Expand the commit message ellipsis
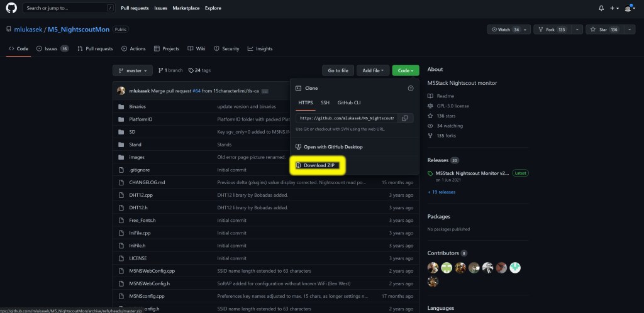Image resolution: width=644 pixels, height=313 pixels. coord(265,91)
